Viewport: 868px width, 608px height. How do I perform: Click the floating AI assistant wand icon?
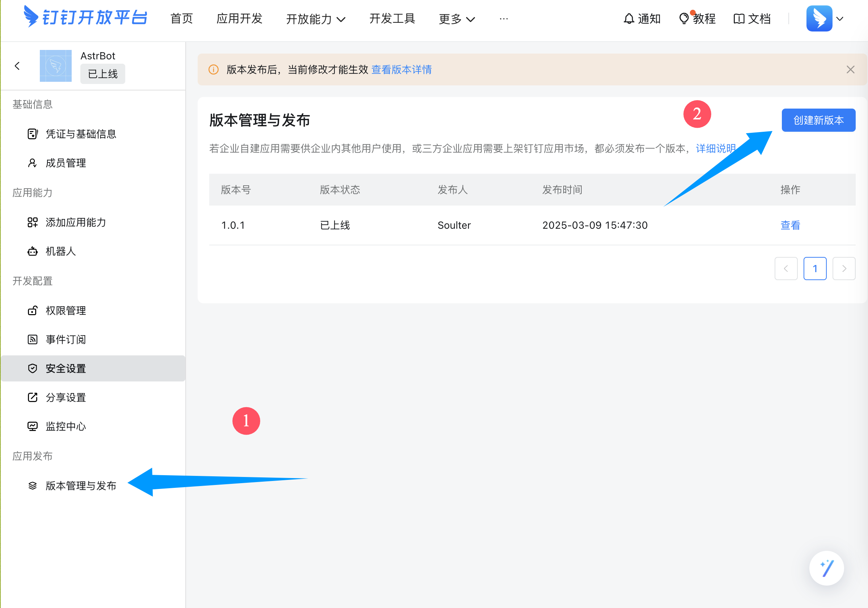pyautogui.click(x=826, y=568)
